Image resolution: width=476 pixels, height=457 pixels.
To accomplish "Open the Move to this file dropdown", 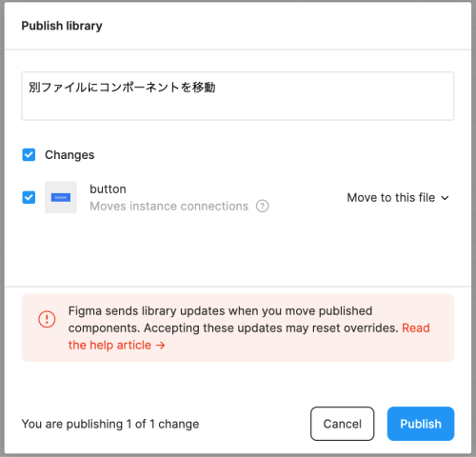I will [x=398, y=198].
